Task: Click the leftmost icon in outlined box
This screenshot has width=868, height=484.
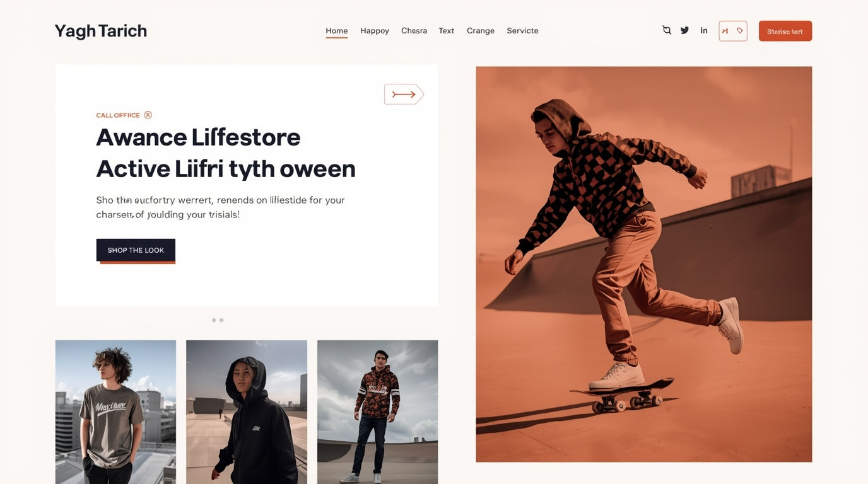Action: point(725,31)
